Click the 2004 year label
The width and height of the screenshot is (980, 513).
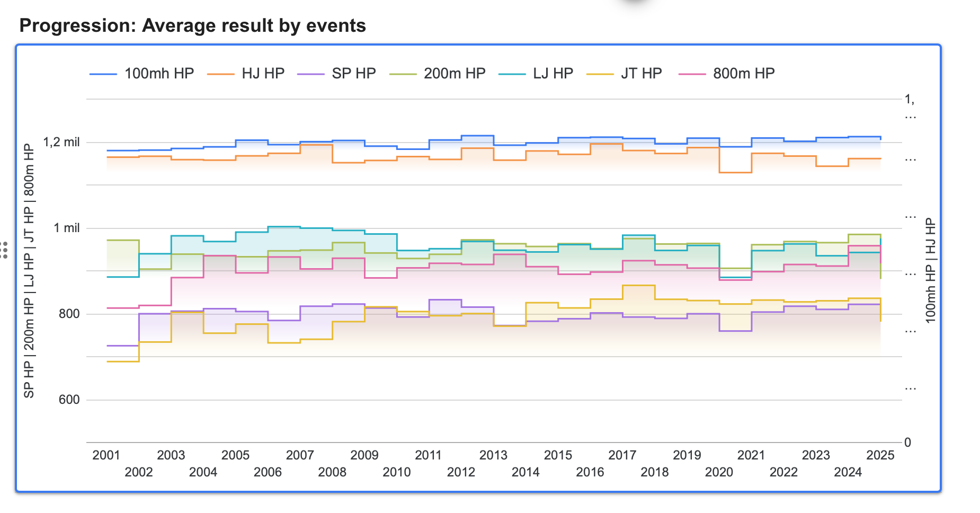coord(203,472)
